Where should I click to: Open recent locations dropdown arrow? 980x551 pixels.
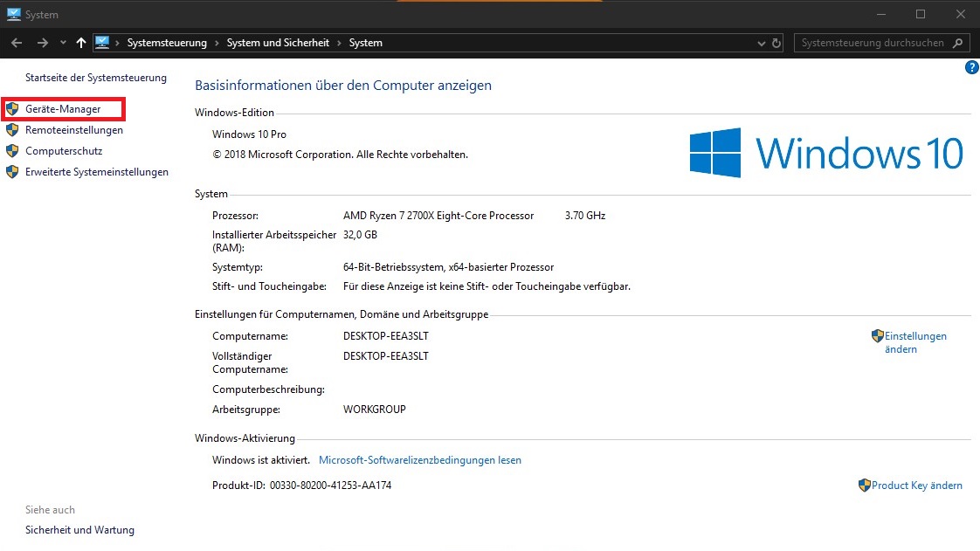pyautogui.click(x=63, y=43)
